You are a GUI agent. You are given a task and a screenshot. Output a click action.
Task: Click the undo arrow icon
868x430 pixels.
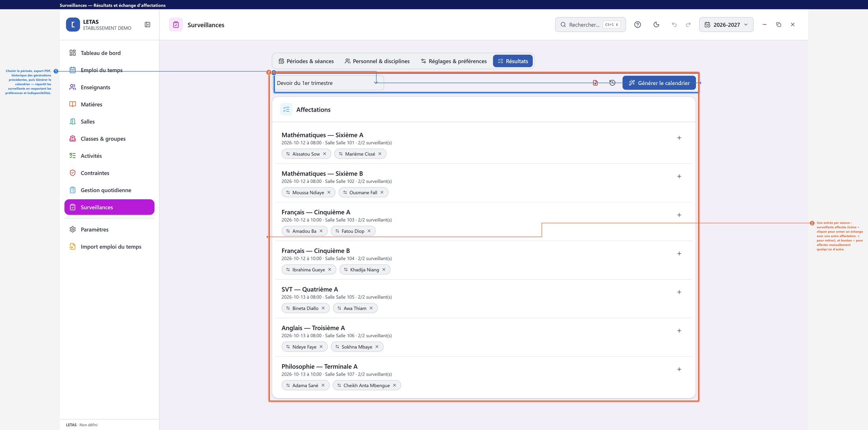point(674,24)
